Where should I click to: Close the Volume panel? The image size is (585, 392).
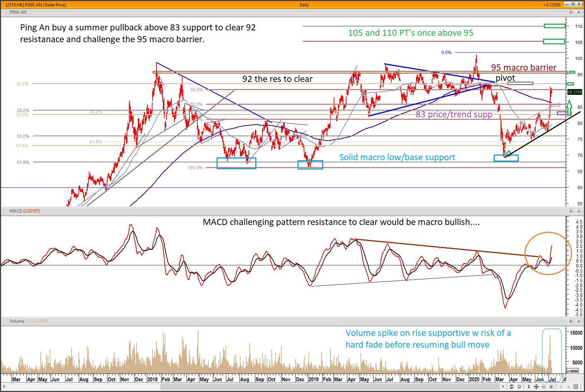point(579,321)
